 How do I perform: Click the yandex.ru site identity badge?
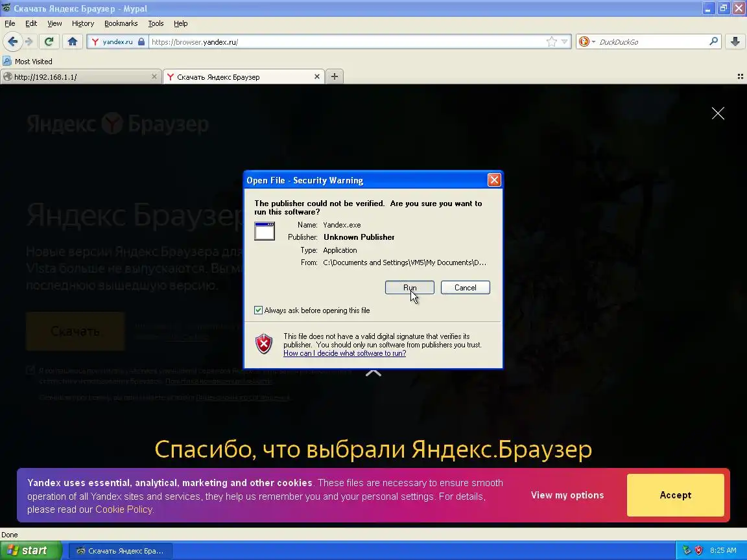pos(117,41)
